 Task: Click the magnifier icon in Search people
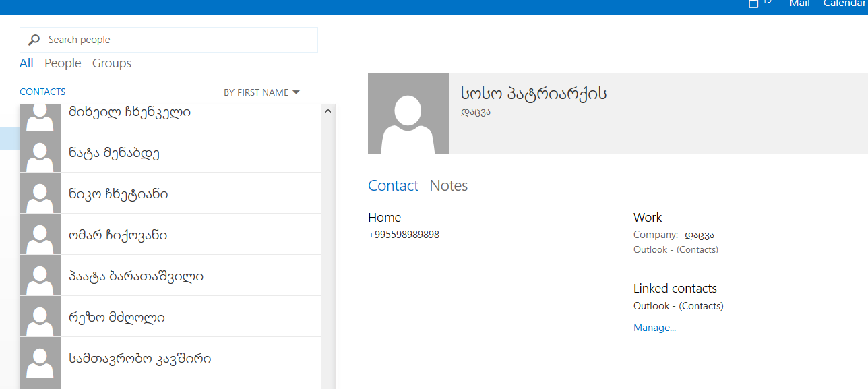[34, 40]
